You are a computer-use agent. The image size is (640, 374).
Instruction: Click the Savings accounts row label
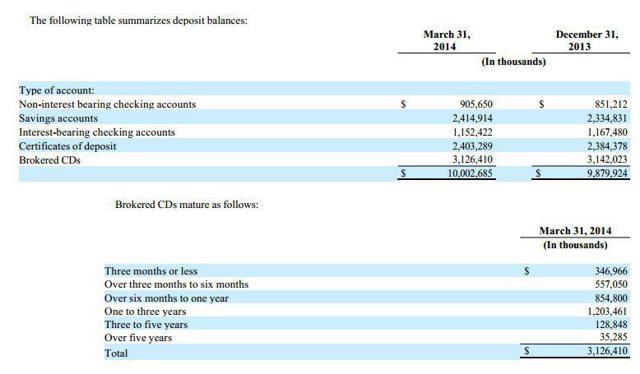tap(58, 118)
